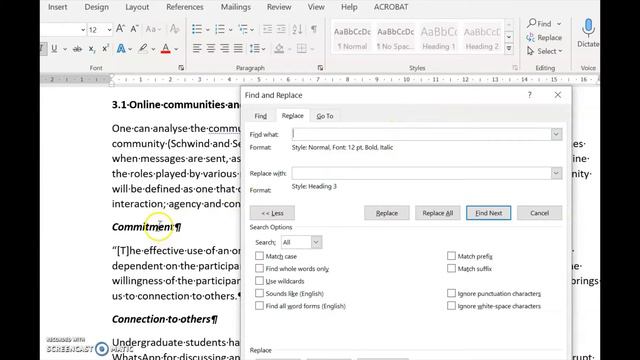
Task: Open the Underline style dropdown arrow
Action: point(64,49)
